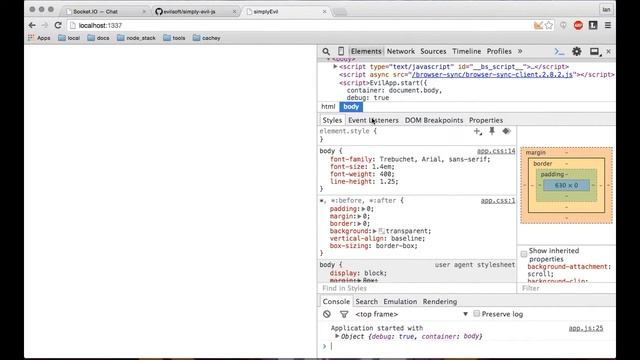Expand the __bs_script__ script node
This screenshot has height=360, width=640.
[x=335, y=67]
